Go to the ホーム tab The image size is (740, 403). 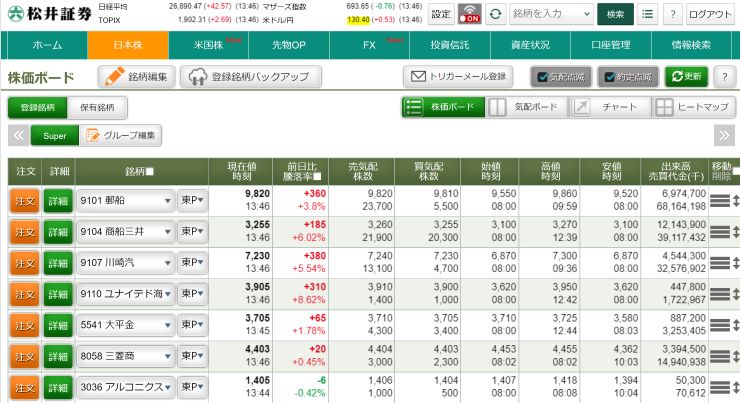[47, 45]
